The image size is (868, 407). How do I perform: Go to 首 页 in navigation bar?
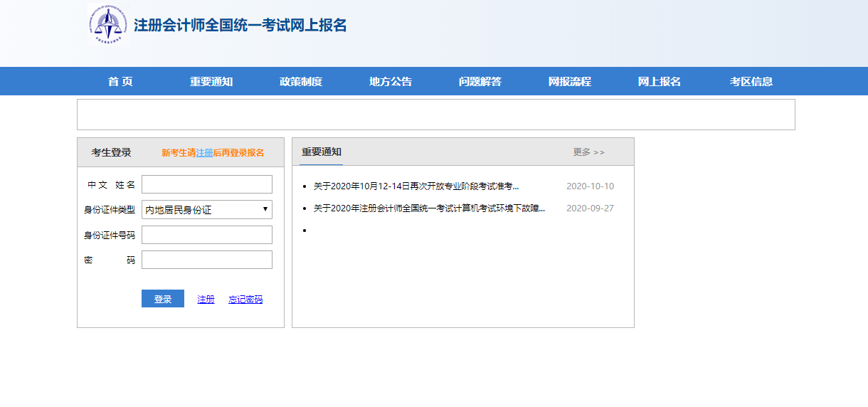[120, 82]
